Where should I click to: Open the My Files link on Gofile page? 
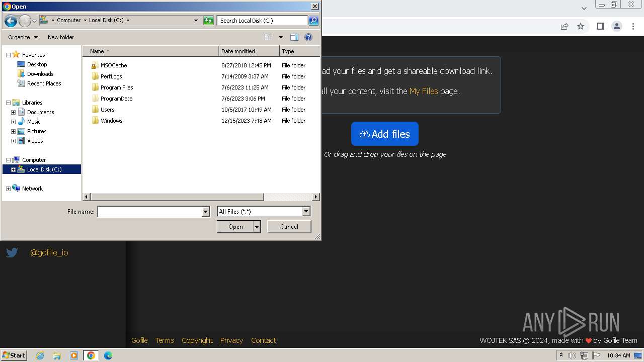click(x=424, y=91)
